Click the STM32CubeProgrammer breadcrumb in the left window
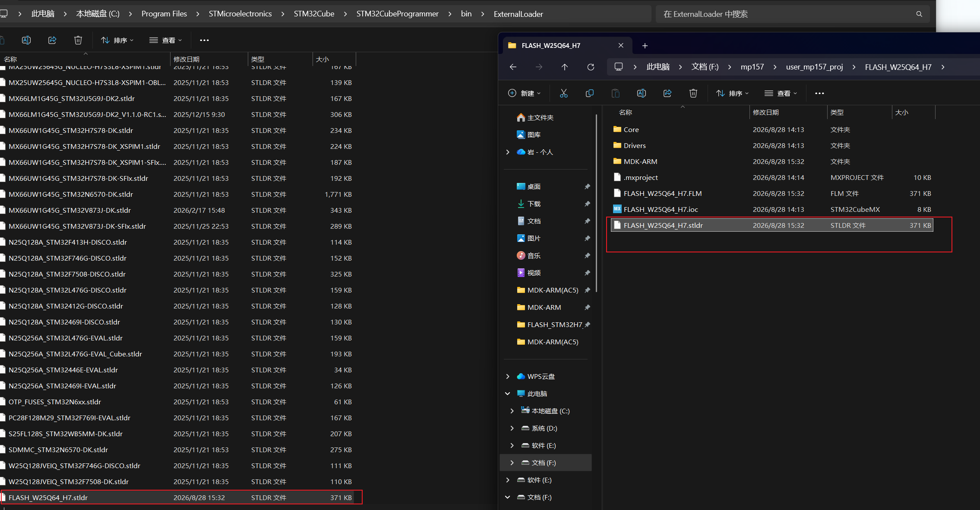Screen dimensions: 980x510 [397, 14]
